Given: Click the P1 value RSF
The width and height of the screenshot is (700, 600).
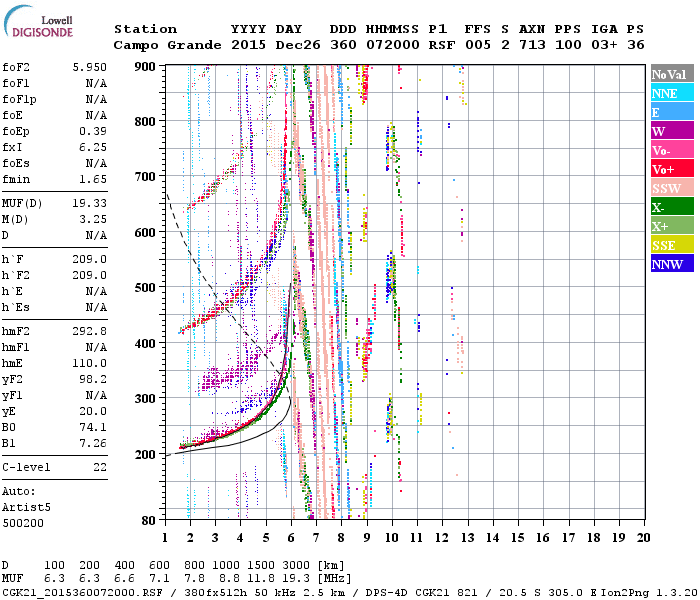Looking at the screenshot, I should click(x=442, y=45).
